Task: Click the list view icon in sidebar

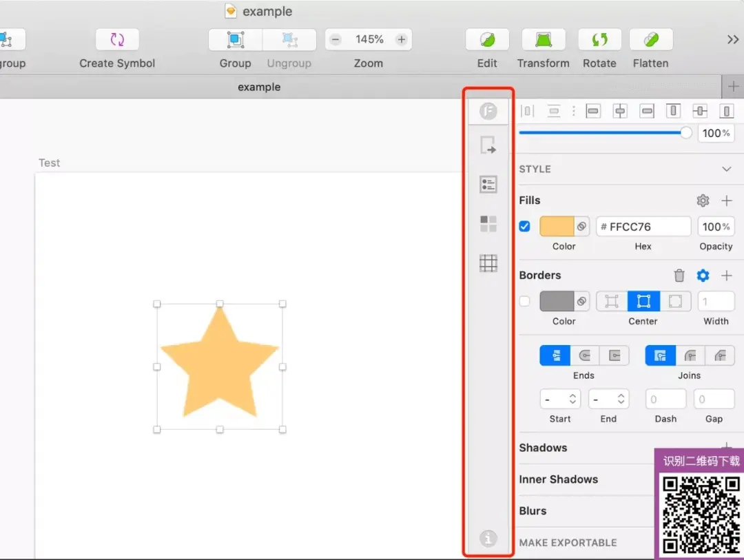Action: 488,184
